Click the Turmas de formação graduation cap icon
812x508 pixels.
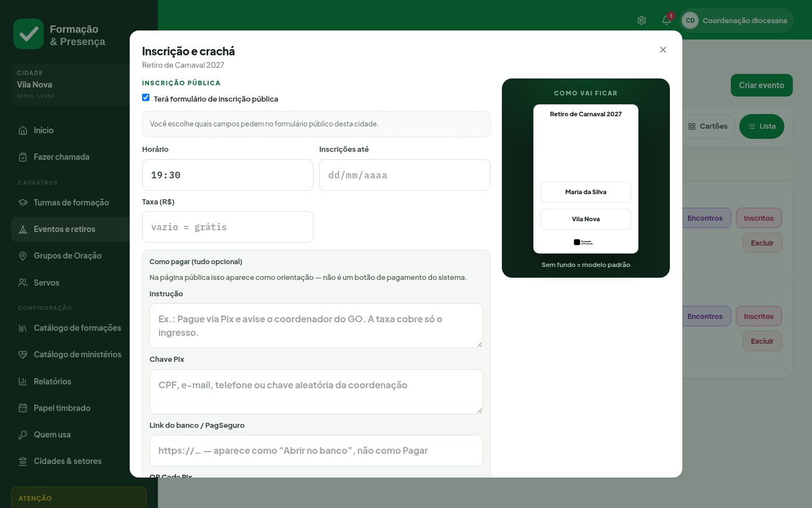click(x=23, y=203)
